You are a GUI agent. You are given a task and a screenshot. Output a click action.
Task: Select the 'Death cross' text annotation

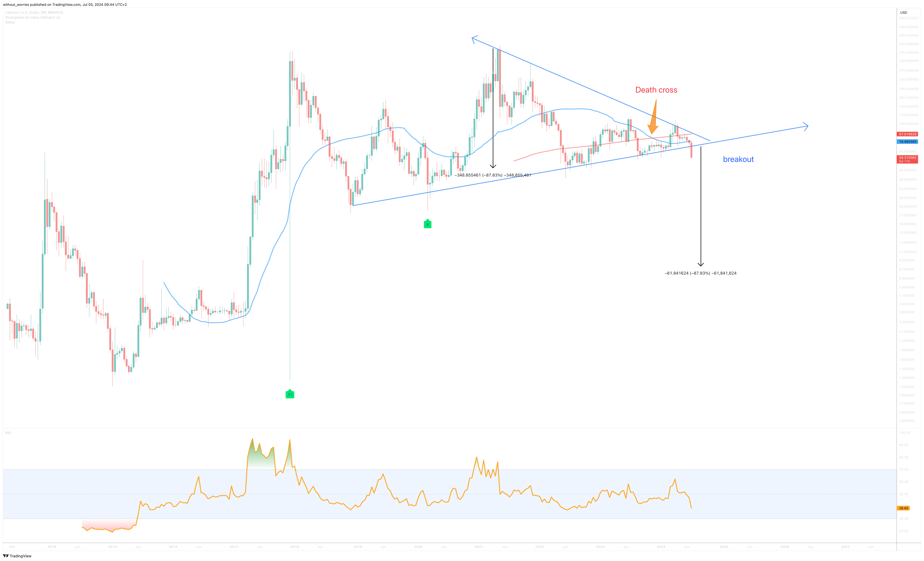pos(656,90)
